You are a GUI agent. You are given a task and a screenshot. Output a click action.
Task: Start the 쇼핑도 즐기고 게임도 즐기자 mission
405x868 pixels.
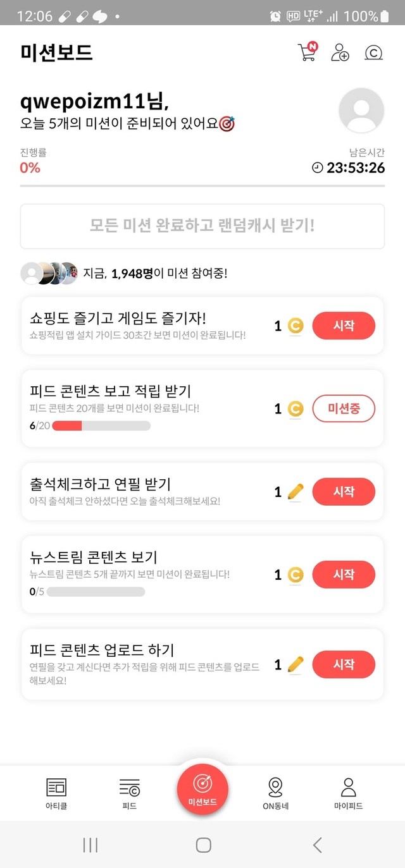click(x=344, y=326)
